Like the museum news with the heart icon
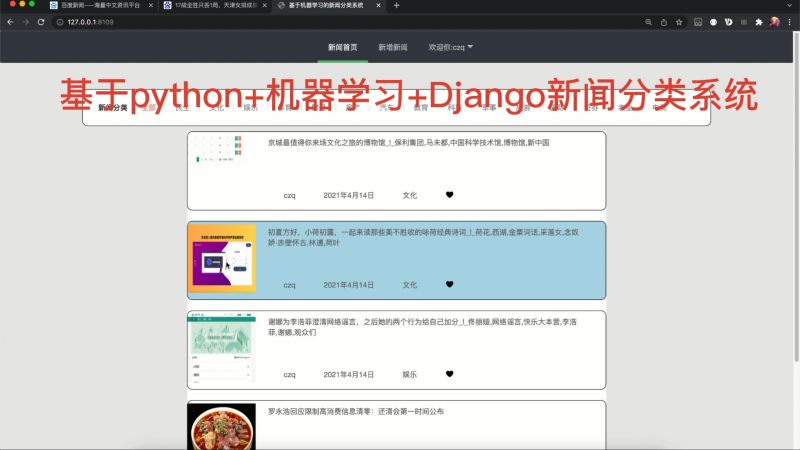 pos(449,195)
